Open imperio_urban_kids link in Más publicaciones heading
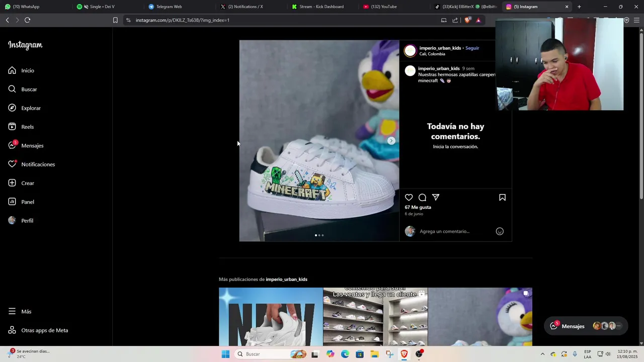 pos(286,280)
